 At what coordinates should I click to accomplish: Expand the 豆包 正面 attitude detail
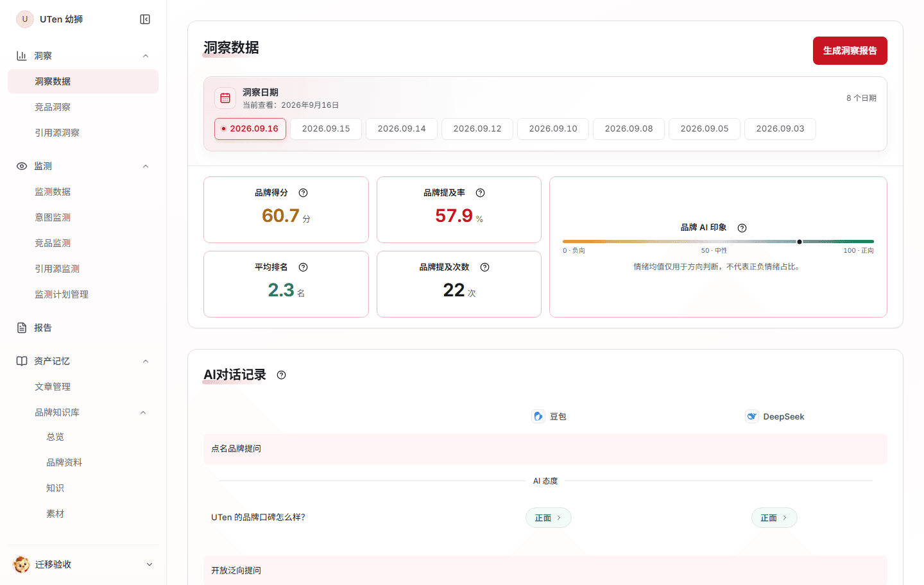pyautogui.click(x=549, y=518)
